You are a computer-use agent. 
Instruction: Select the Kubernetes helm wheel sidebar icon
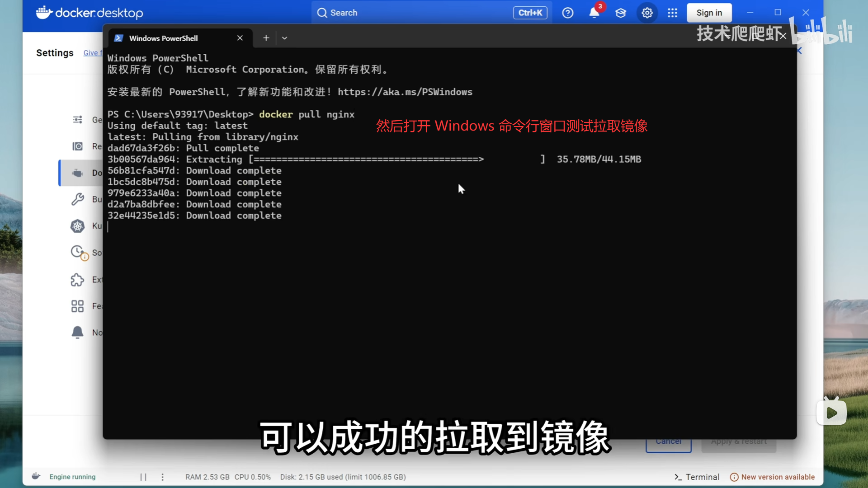(78, 226)
